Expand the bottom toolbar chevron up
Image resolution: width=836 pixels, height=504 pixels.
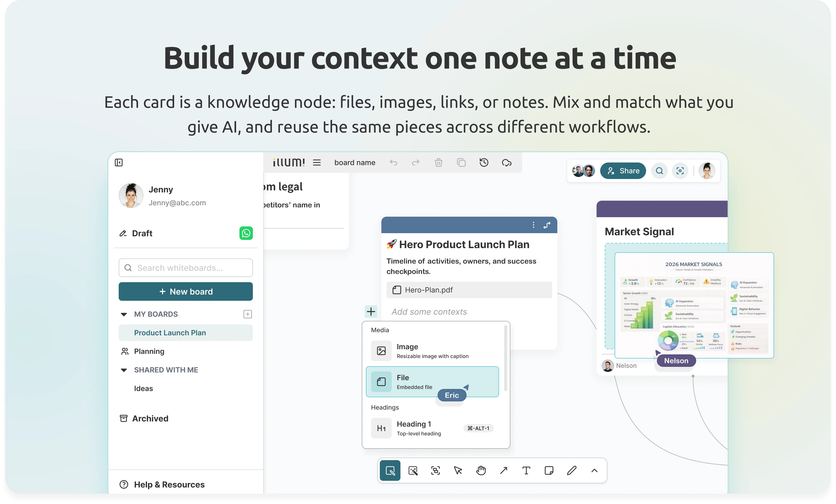(x=594, y=470)
